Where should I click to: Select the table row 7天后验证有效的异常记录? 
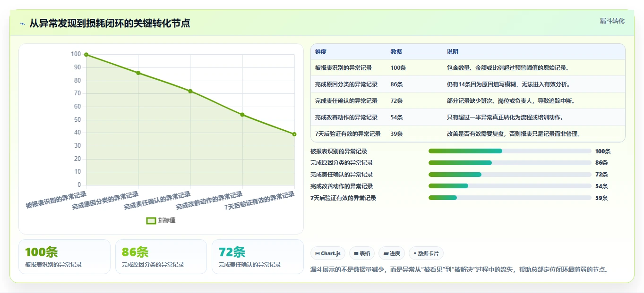(x=468, y=134)
